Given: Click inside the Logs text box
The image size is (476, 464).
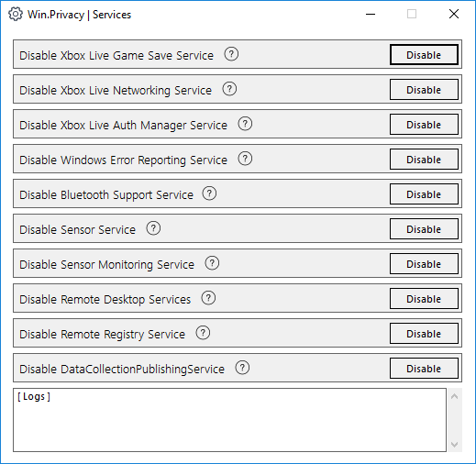Looking at the screenshot, I should click(x=229, y=420).
